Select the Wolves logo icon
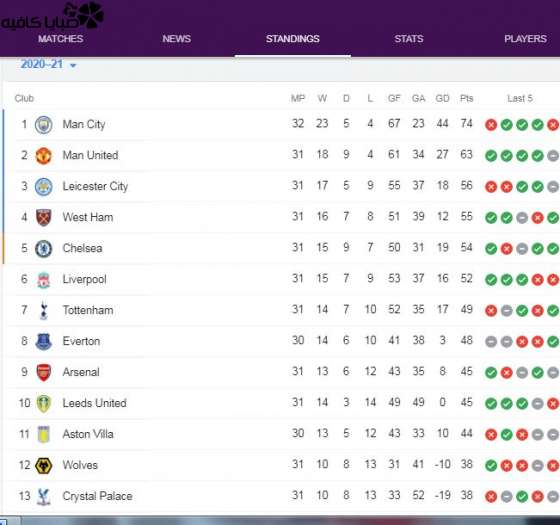The image size is (560, 525). pyautogui.click(x=44, y=465)
